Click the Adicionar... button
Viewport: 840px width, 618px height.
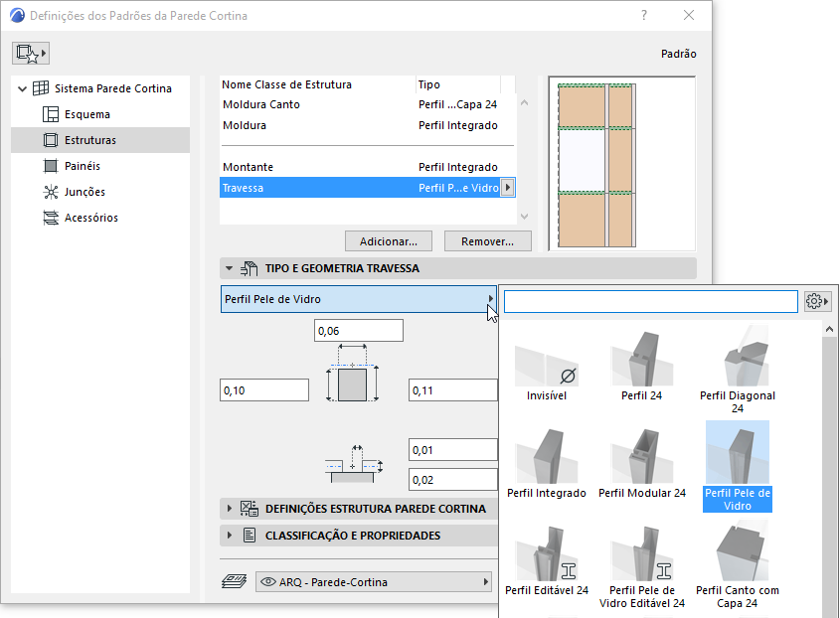pyautogui.click(x=389, y=241)
